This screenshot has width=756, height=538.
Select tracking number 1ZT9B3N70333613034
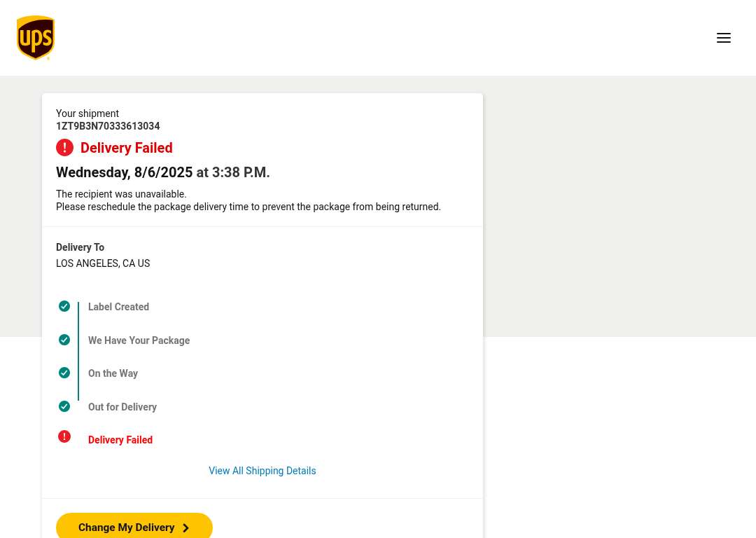108,126
